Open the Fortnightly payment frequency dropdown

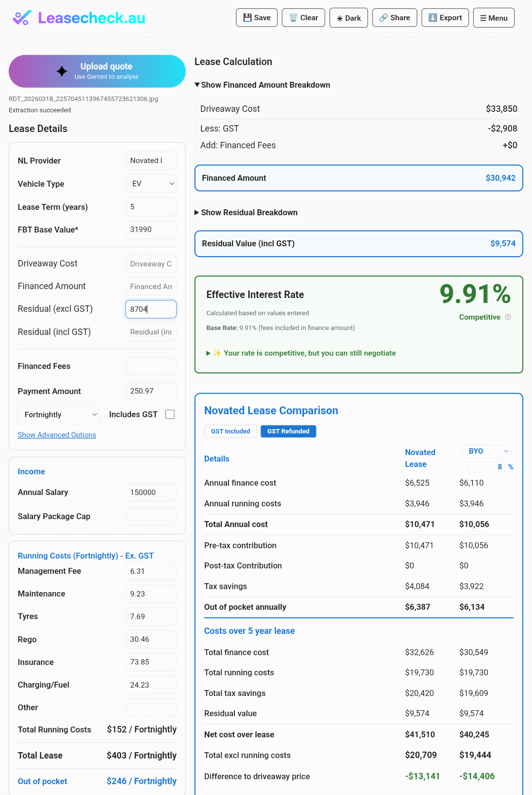[59, 415]
